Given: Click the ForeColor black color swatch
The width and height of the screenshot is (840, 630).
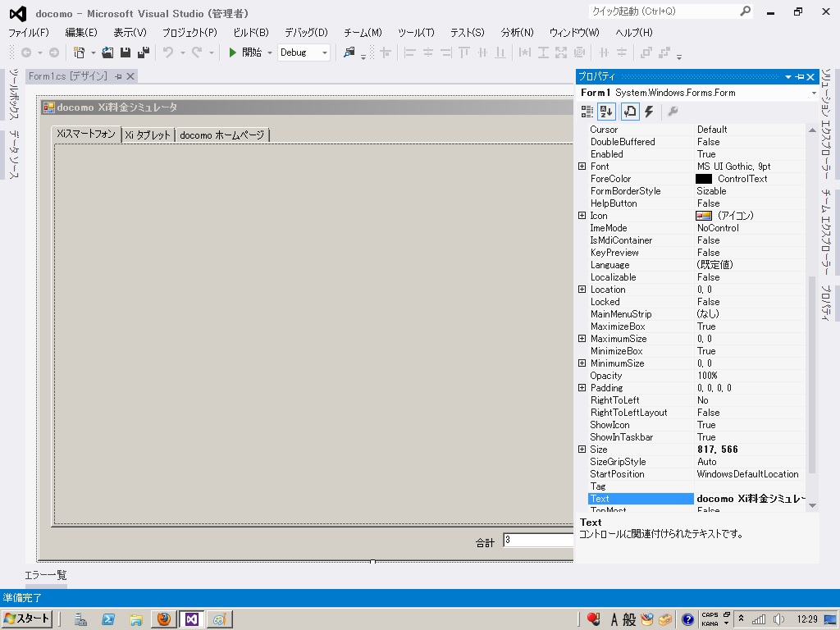Looking at the screenshot, I should tap(704, 179).
